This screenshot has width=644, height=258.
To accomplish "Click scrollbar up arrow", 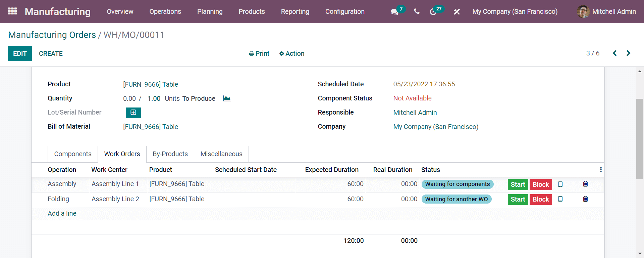I will (640, 71).
